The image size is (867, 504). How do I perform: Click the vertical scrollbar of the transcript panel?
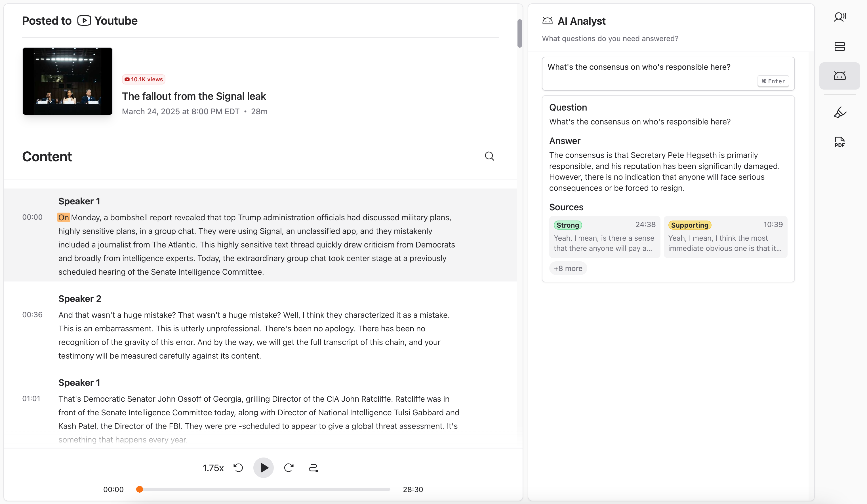pos(519,33)
